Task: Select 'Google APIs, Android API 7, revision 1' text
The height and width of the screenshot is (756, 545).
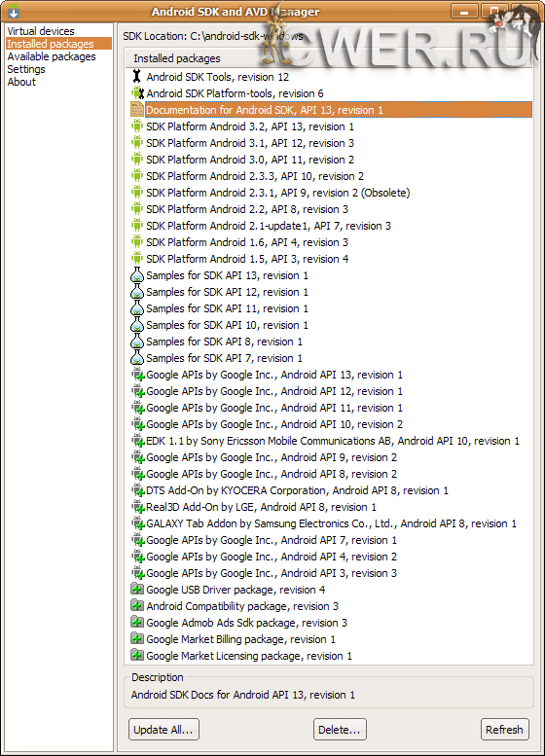Action: pos(272,540)
